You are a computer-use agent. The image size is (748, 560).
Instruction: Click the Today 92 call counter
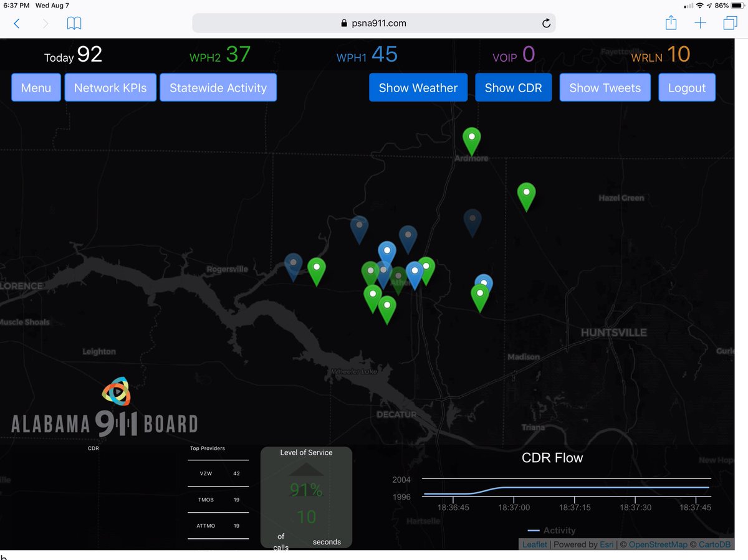click(73, 55)
